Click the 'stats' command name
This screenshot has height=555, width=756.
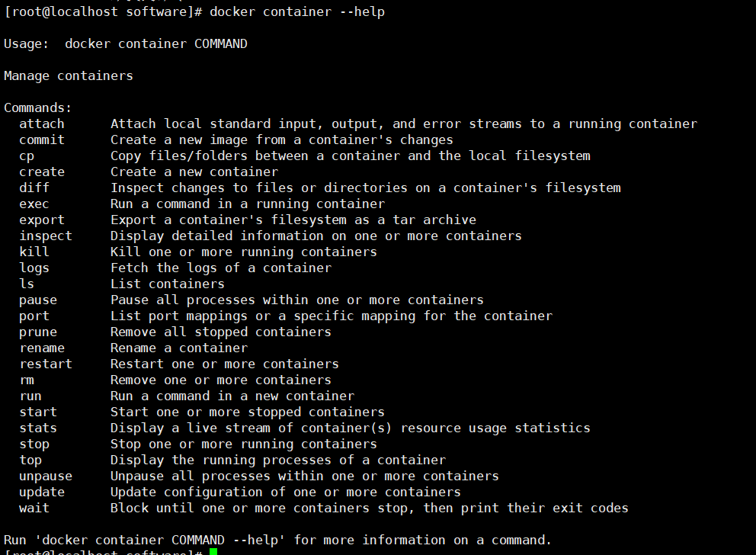pyautogui.click(x=38, y=428)
